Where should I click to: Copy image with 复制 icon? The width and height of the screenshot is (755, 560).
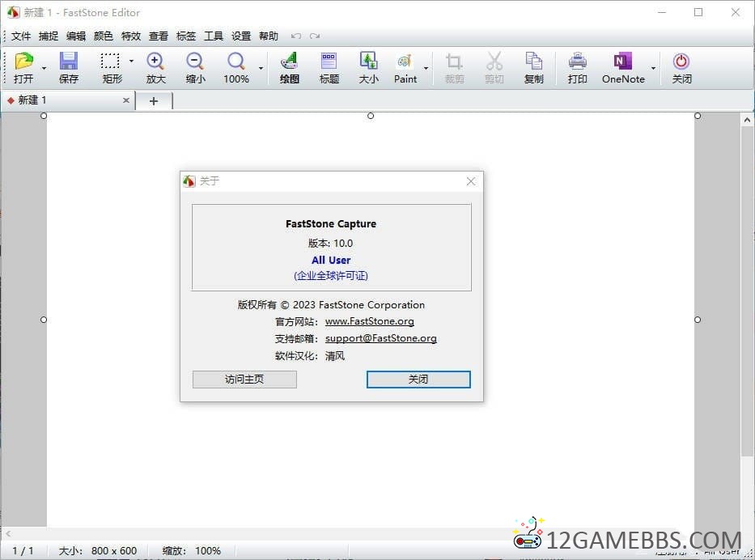(533, 62)
